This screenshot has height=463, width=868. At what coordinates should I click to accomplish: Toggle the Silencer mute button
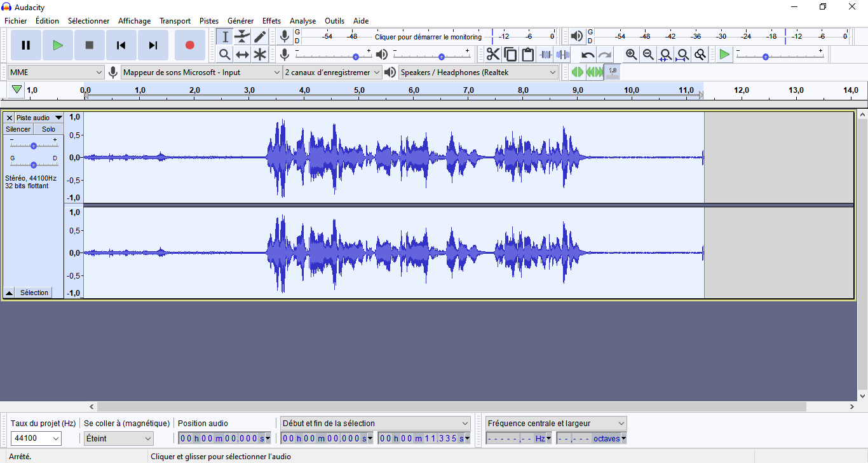(18, 129)
